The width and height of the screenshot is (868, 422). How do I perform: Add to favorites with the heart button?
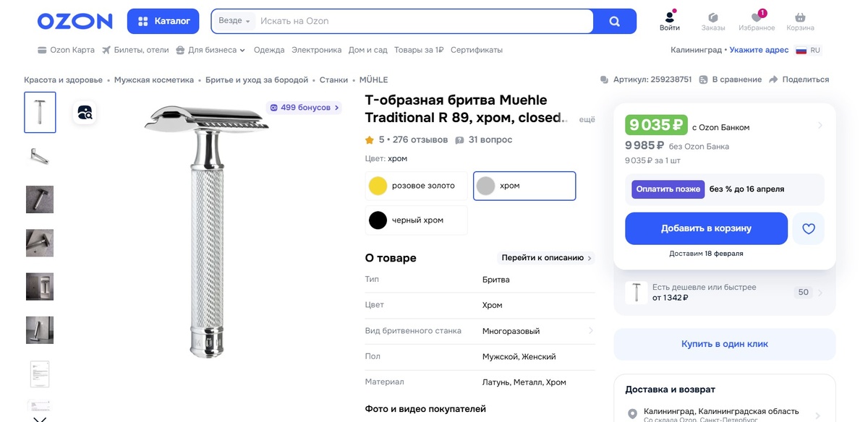pyautogui.click(x=809, y=228)
